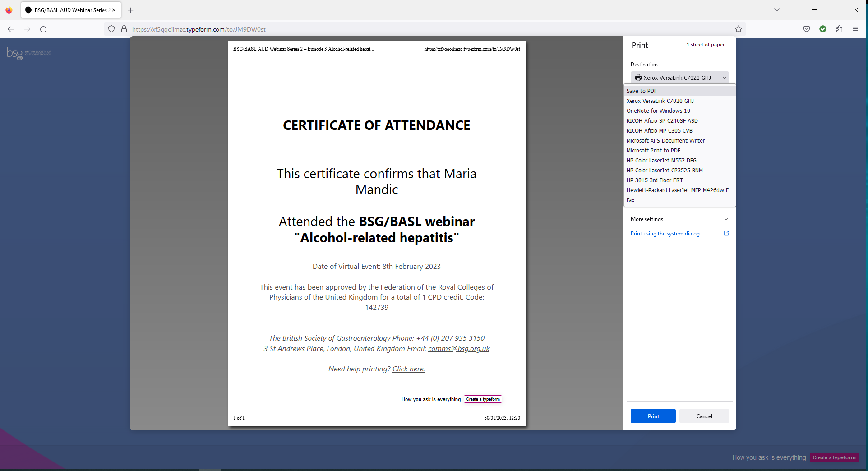Cancel the print dialog

[704, 416]
